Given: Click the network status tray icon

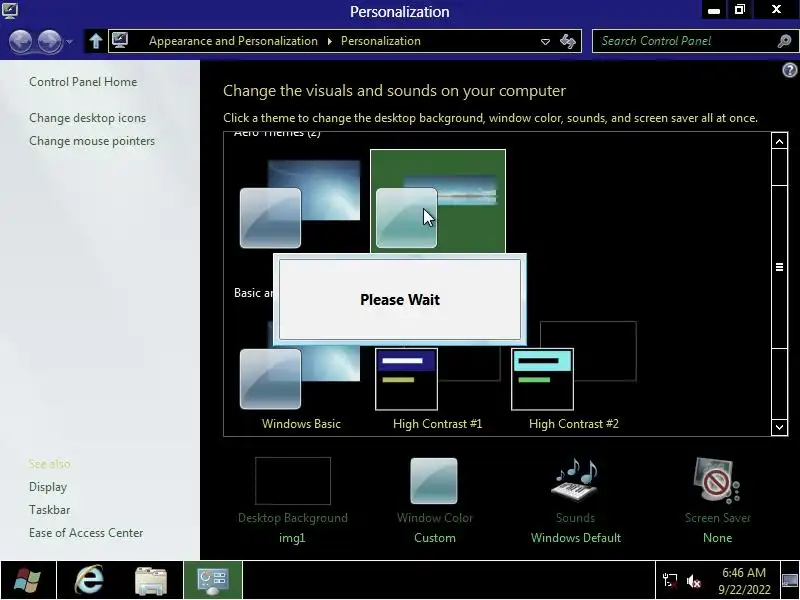Looking at the screenshot, I should coord(670,581).
